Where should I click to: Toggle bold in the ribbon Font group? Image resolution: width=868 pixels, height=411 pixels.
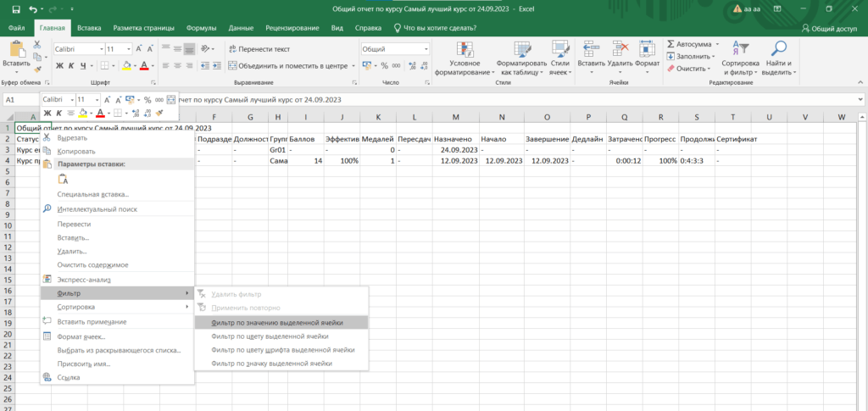coord(60,66)
